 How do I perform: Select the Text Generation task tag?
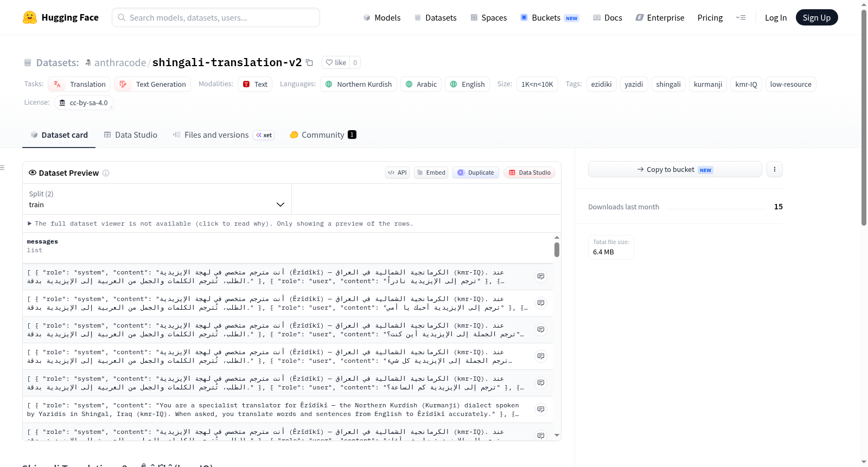[152, 84]
